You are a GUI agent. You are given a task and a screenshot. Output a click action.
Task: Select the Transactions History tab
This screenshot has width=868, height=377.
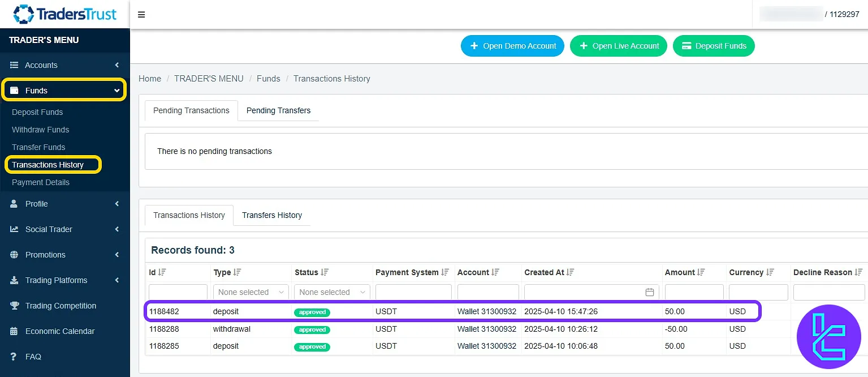189,215
